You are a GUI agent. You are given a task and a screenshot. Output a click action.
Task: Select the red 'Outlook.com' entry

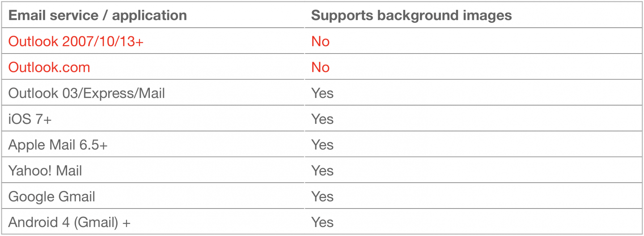pos(49,67)
